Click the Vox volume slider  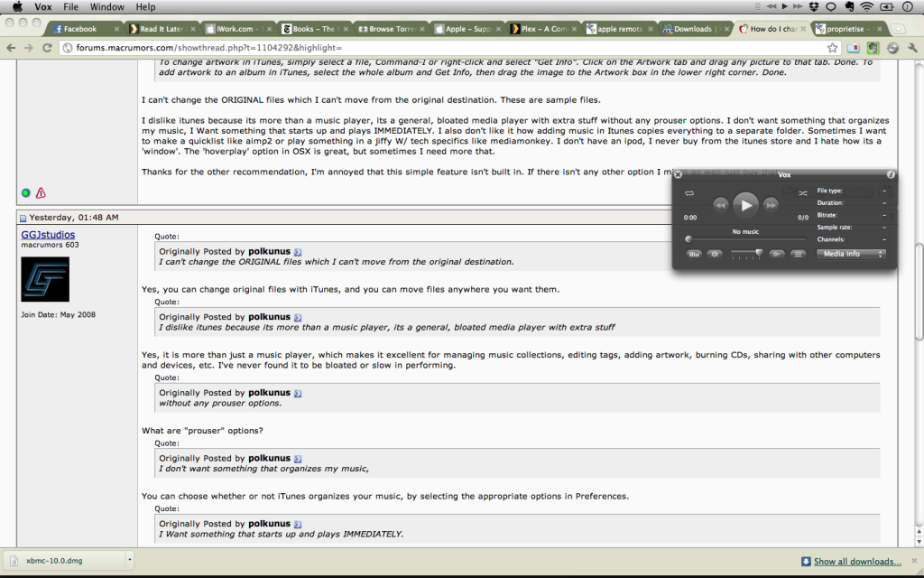click(x=746, y=254)
